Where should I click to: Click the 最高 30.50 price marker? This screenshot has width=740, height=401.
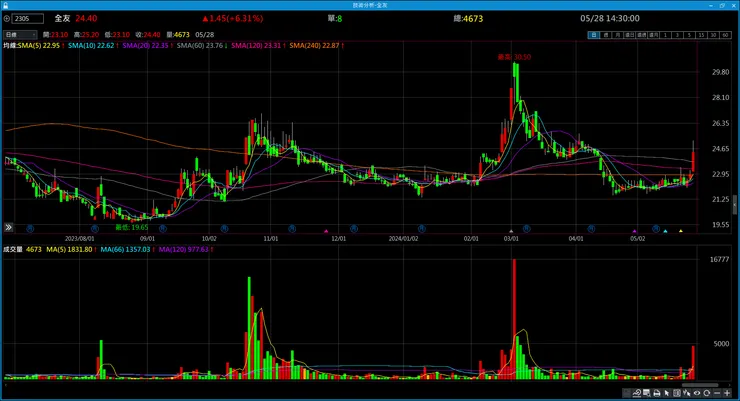[514, 57]
